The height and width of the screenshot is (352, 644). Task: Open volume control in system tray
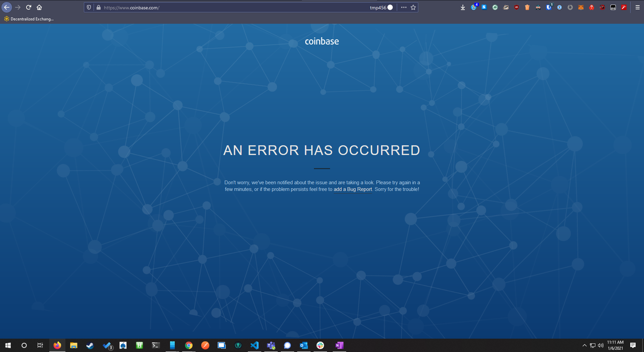point(601,345)
